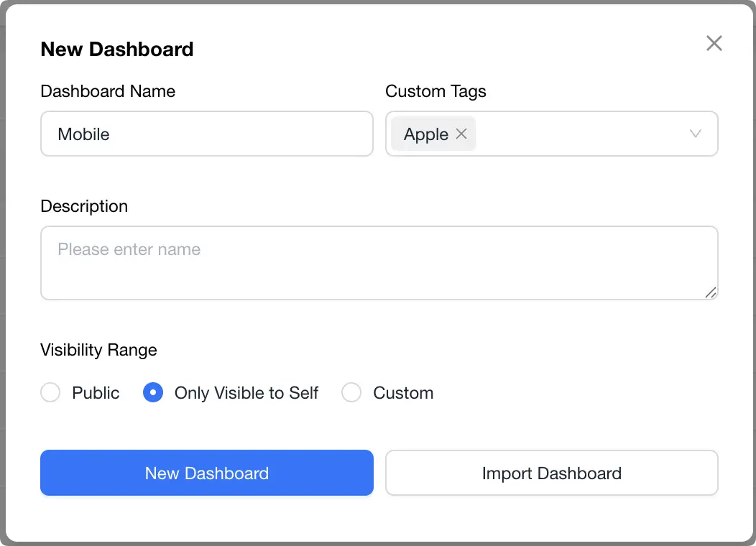Open the Import Dashboard option
Image resolution: width=756 pixels, height=546 pixels.
[x=551, y=473]
